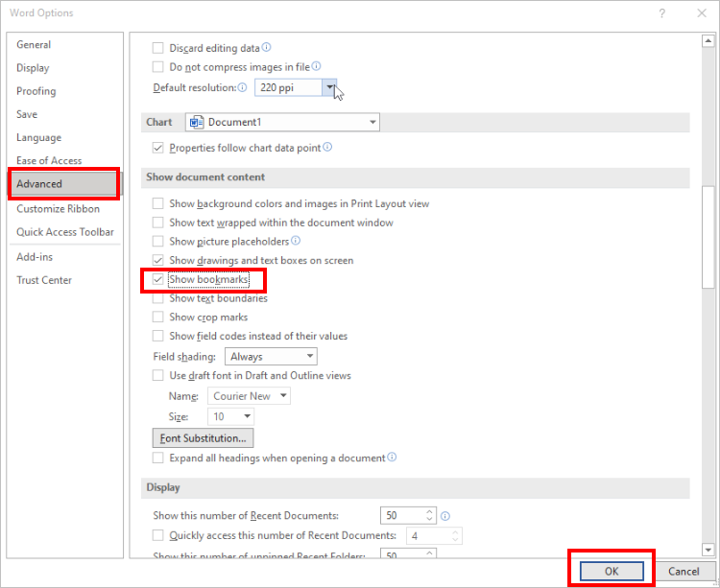Image resolution: width=720 pixels, height=588 pixels.
Task: Enable Do not compress images in file
Action: tap(158, 66)
